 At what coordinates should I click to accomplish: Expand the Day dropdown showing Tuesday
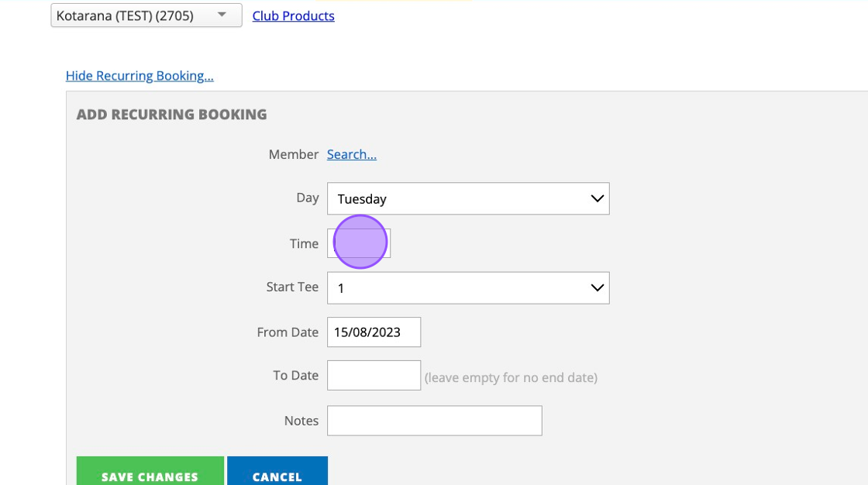(468, 199)
